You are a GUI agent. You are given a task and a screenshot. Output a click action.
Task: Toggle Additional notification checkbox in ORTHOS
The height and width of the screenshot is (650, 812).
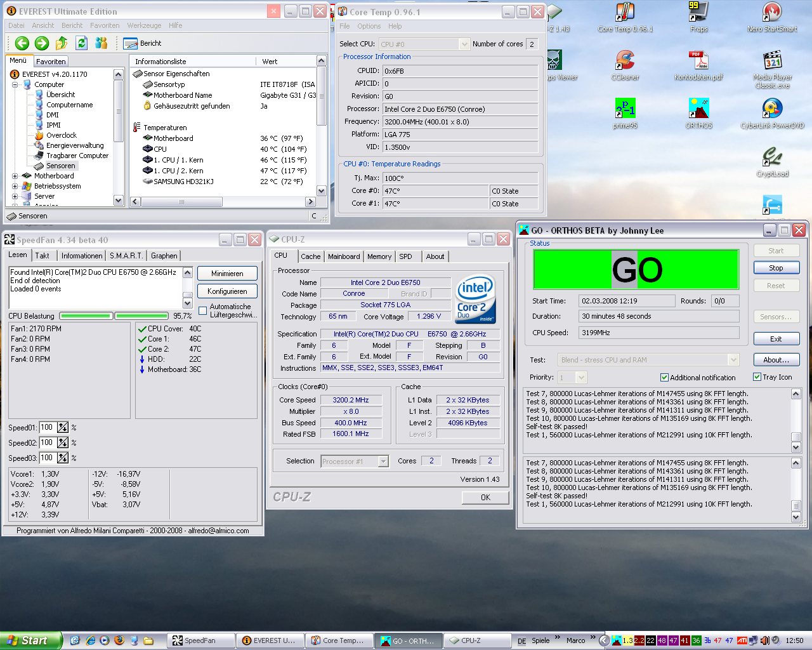point(664,378)
